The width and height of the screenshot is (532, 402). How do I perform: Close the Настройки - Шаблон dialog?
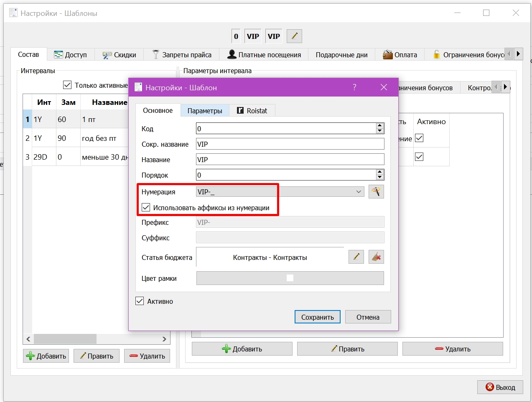click(384, 87)
